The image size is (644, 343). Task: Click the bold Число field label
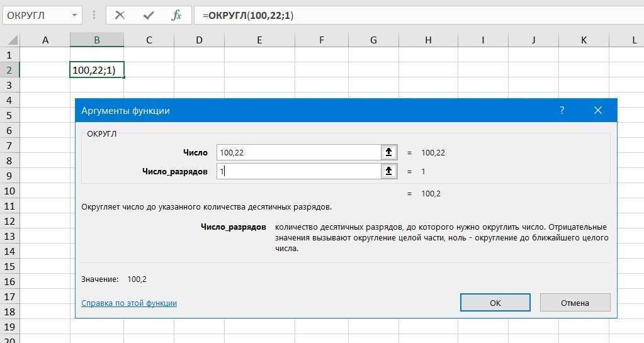pos(196,152)
